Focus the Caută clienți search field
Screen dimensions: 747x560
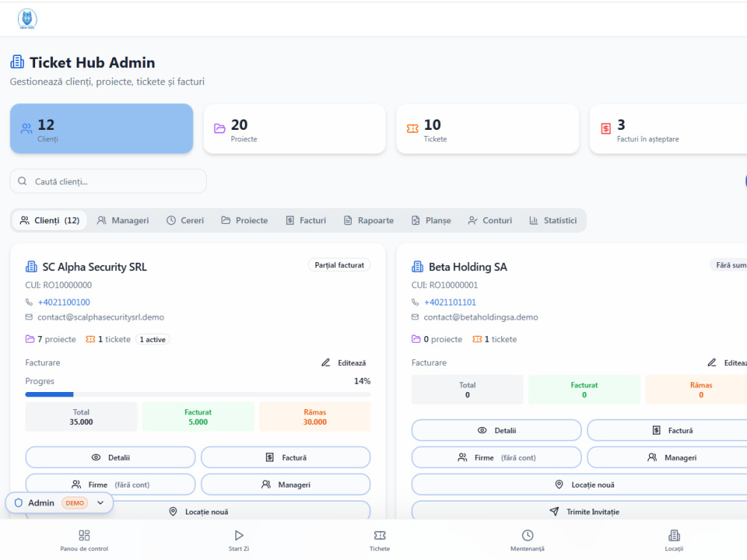point(108,181)
